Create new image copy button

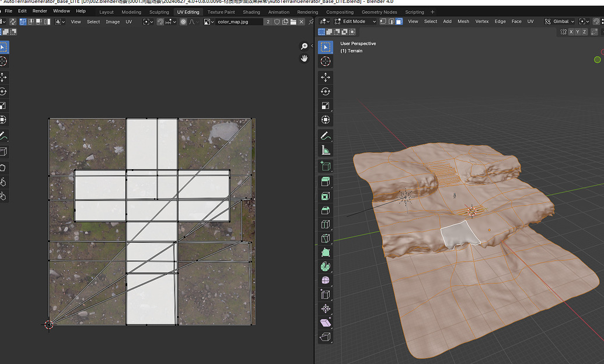(285, 22)
